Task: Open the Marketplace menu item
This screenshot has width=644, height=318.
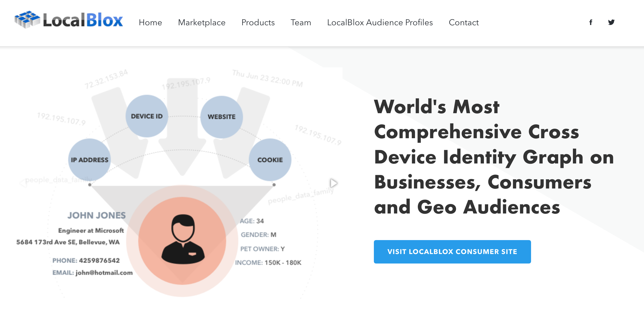Action: coord(202,23)
